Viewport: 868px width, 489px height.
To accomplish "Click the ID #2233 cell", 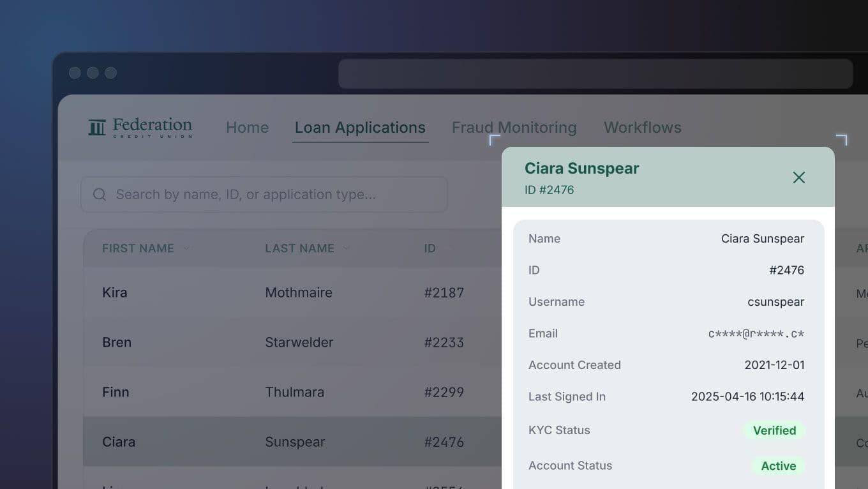I will click(x=444, y=342).
